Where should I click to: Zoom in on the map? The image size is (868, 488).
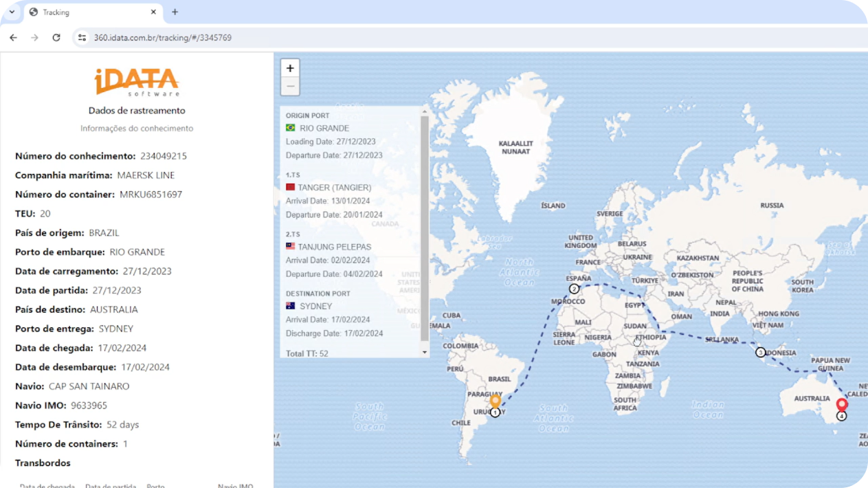pyautogui.click(x=290, y=68)
